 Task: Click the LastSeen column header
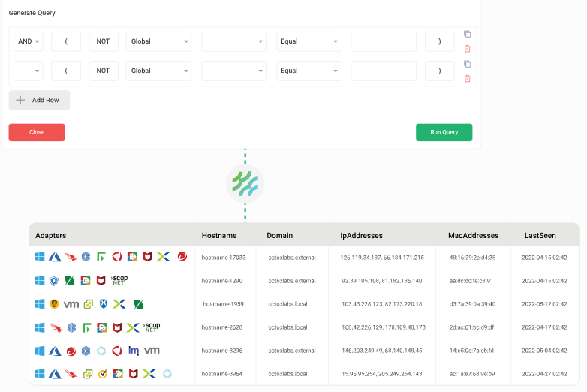540,235
